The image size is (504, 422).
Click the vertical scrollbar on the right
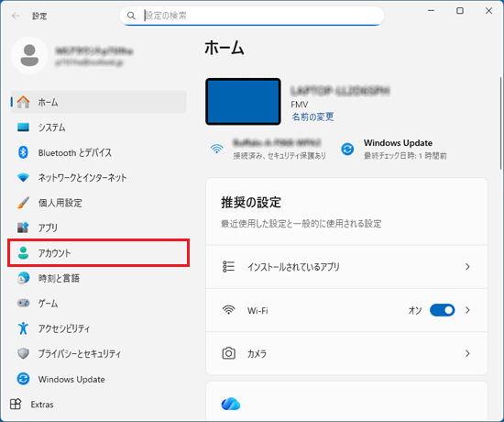tap(500, 123)
